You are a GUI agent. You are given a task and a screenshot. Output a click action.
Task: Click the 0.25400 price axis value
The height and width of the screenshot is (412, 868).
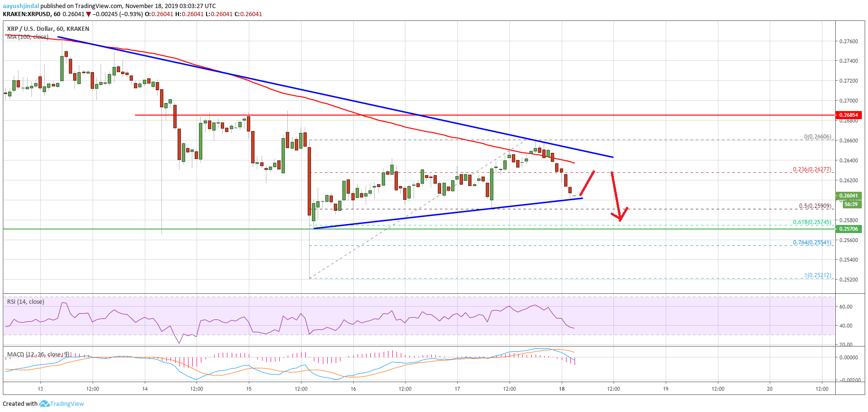(x=849, y=260)
